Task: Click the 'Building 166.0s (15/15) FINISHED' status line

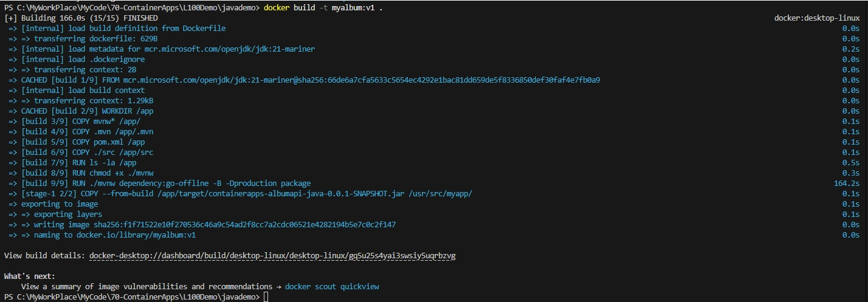Action: (x=81, y=18)
